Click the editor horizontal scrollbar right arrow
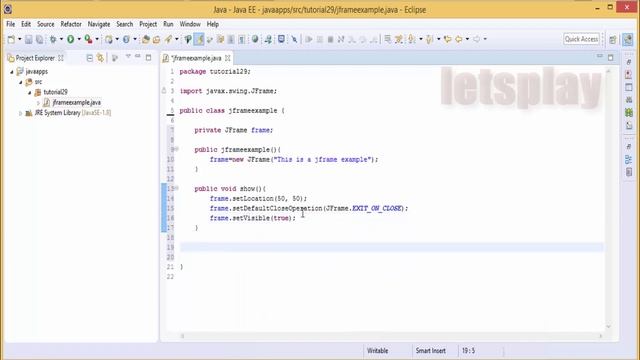 [601, 336]
